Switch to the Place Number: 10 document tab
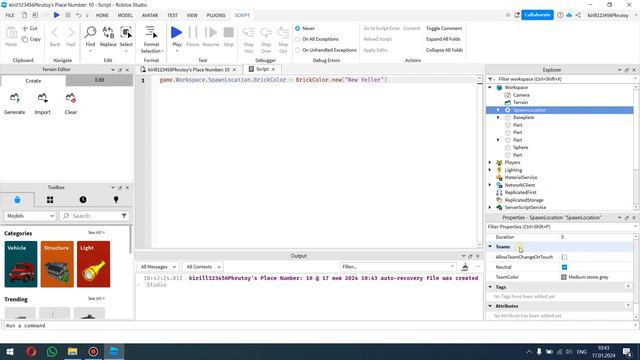The width and height of the screenshot is (640, 360). (x=188, y=70)
